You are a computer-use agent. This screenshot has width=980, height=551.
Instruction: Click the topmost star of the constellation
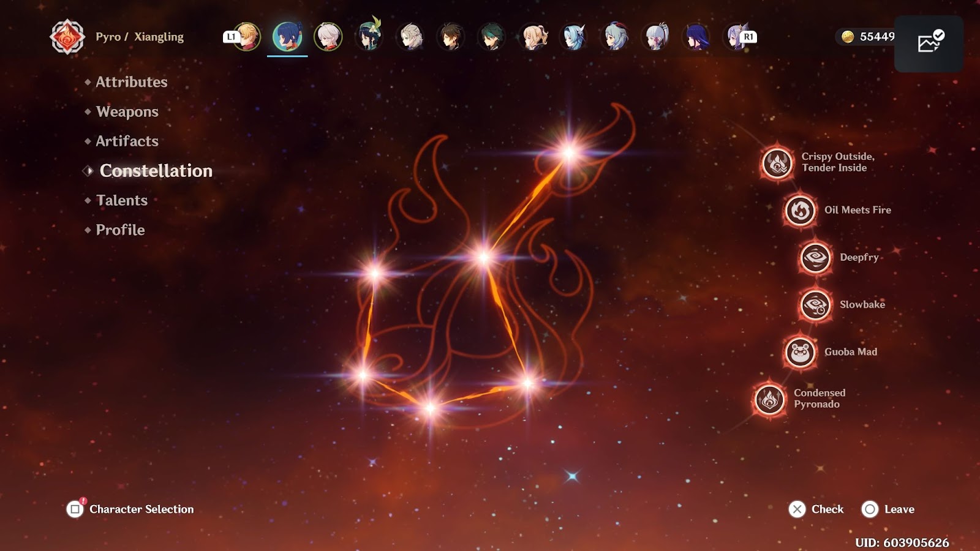pos(569,152)
